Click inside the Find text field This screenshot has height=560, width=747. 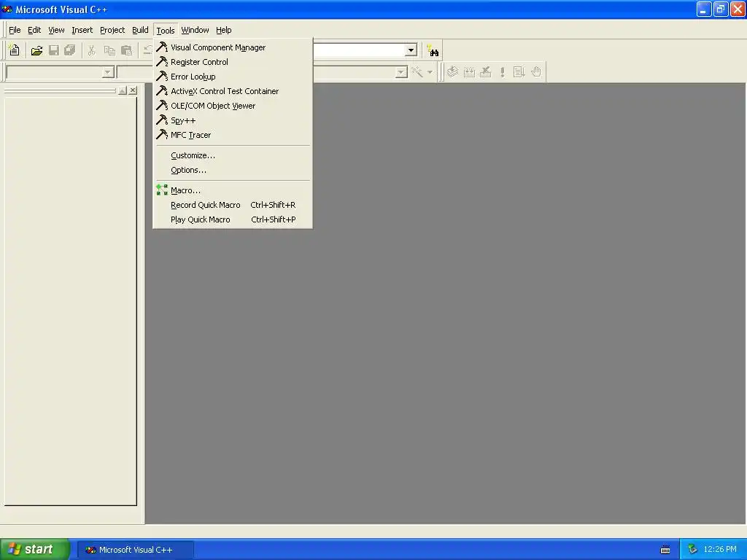pyautogui.click(x=359, y=50)
